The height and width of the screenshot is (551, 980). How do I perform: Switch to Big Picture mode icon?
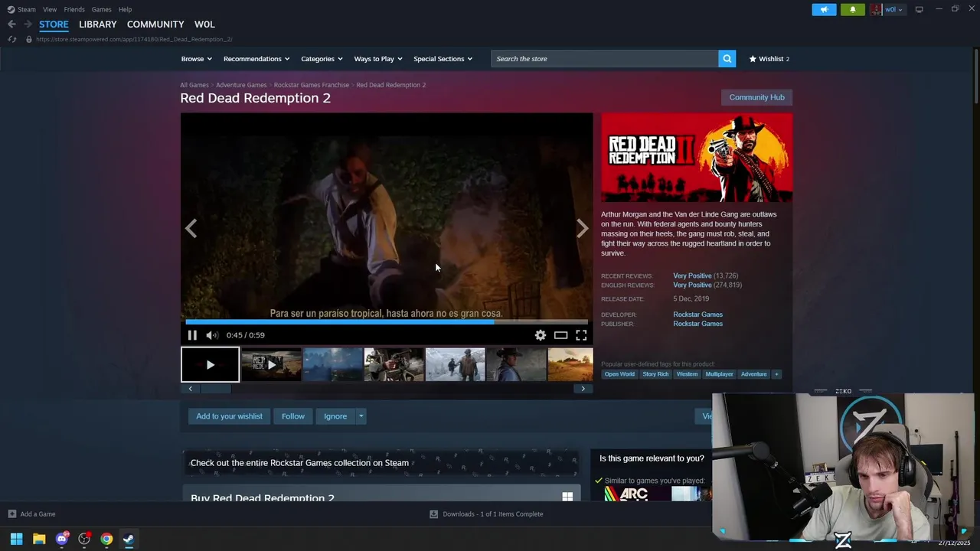pos(919,9)
